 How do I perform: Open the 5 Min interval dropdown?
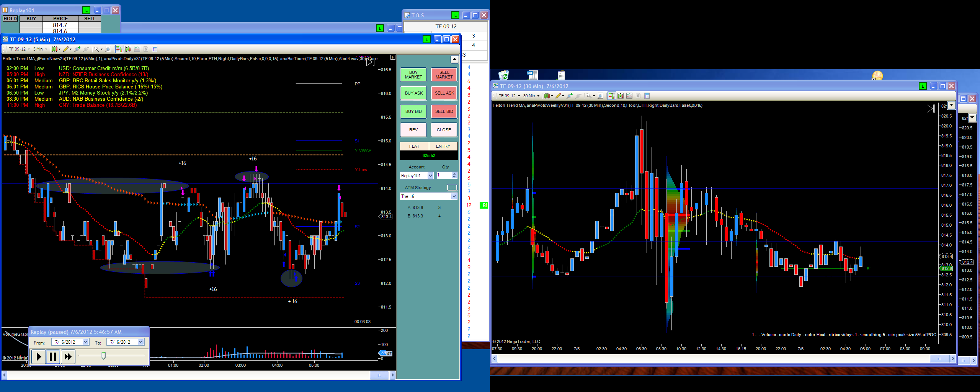tap(40, 49)
